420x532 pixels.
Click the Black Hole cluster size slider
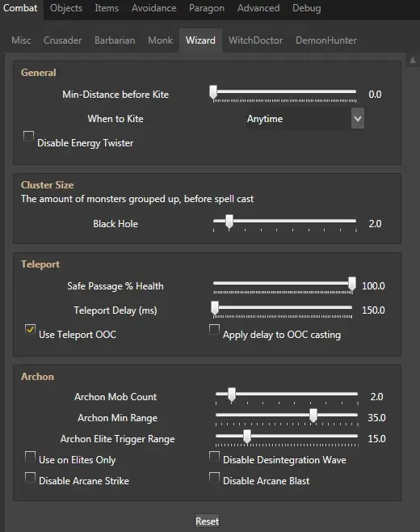click(x=285, y=223)
